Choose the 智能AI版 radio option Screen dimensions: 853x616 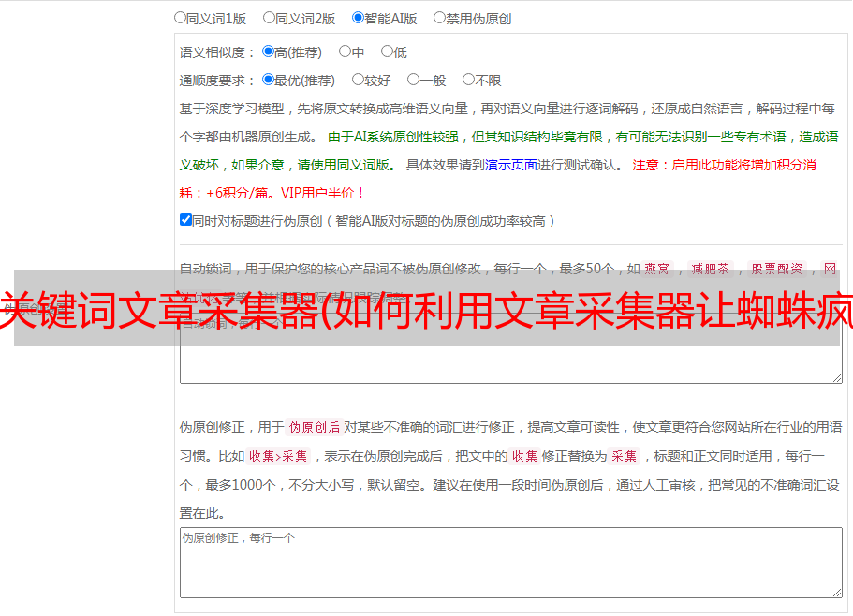[x=358, y=18]
